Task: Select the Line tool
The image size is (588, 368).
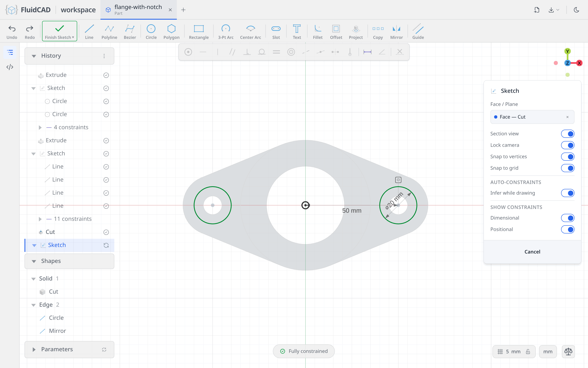Action: pos(89,32)
